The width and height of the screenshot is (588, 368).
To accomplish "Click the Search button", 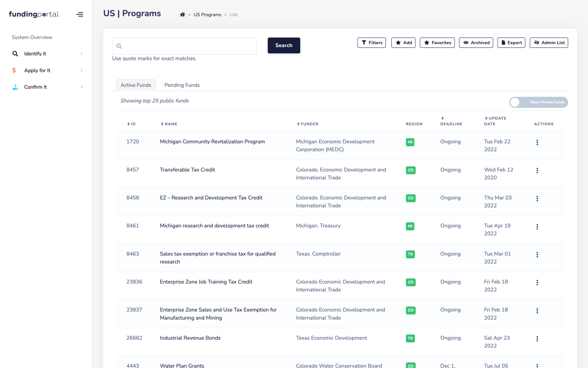I will (x=284, y=45).
